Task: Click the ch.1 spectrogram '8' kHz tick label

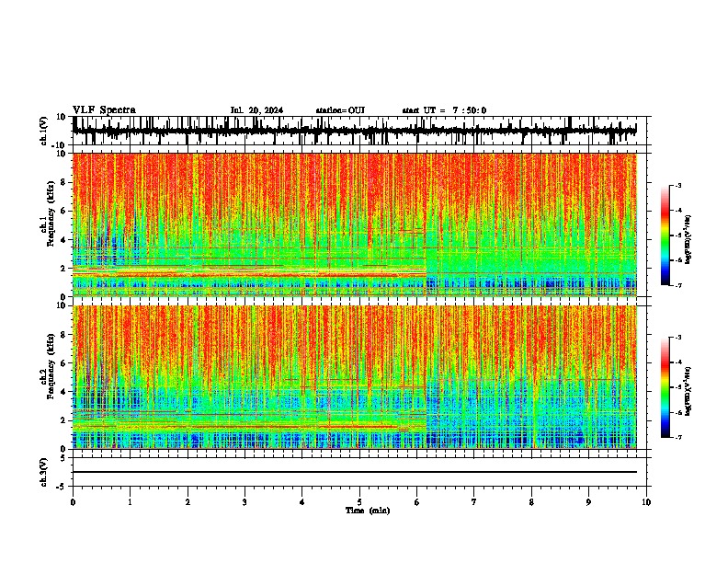Action: 63,182
